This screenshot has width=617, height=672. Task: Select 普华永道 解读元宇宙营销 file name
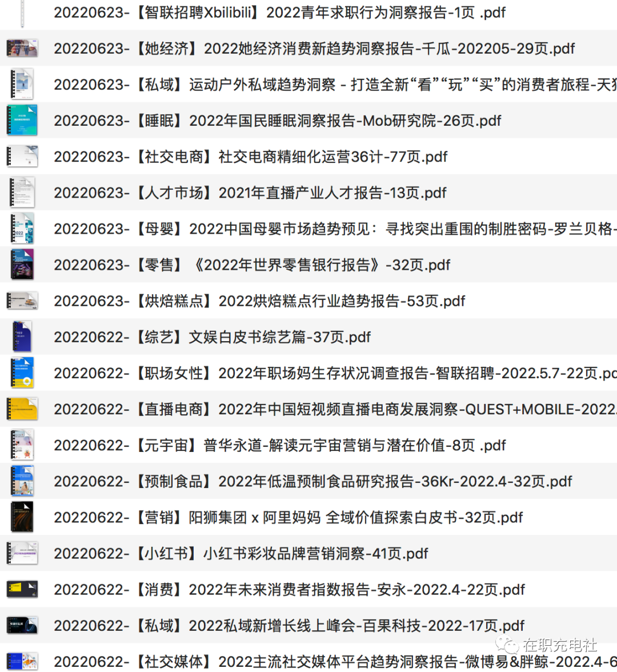point(279,445)
